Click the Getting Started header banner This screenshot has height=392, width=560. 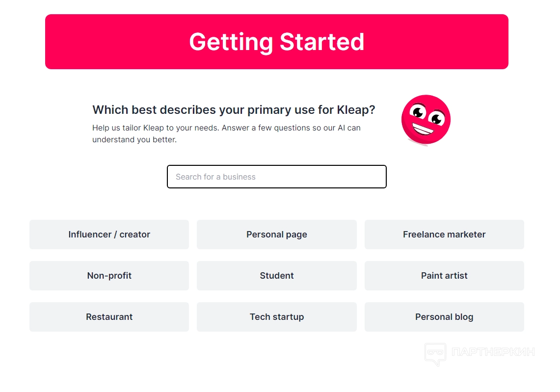click(276, 42)
